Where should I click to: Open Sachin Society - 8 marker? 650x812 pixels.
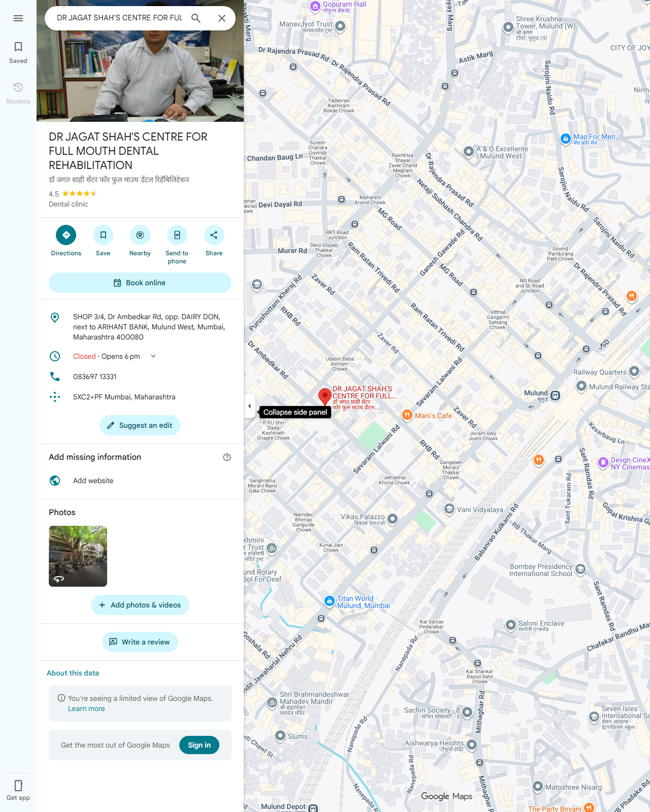point(467,712)
